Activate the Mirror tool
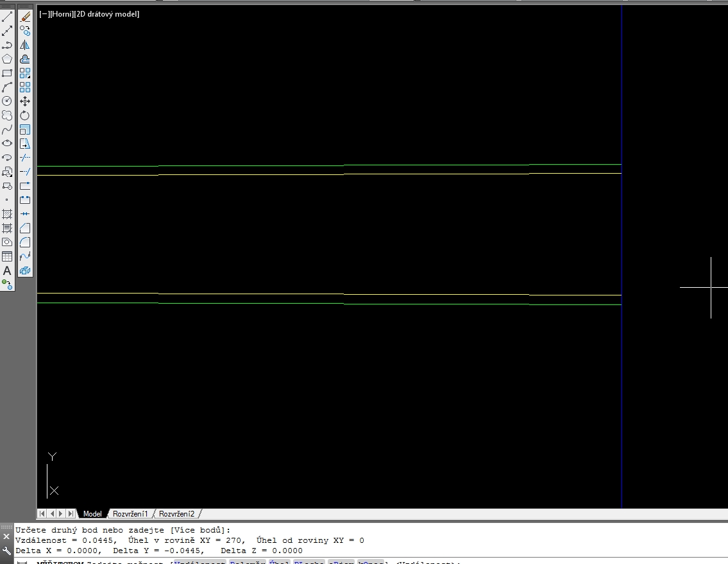Image resolution: width=728 pixels, height=564 pixels. click(25, 45)
